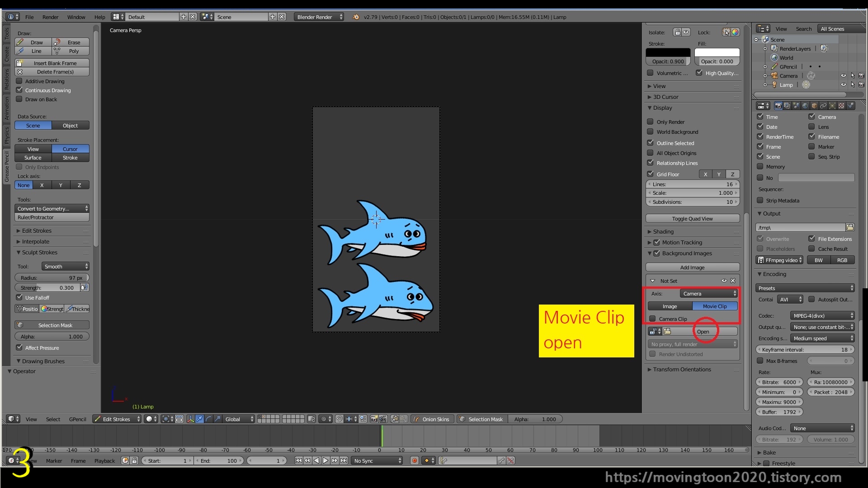Click the lock color wheel icon
Image resolution: width=868 pixels, height=488 pixels.
tap(735, 32)
